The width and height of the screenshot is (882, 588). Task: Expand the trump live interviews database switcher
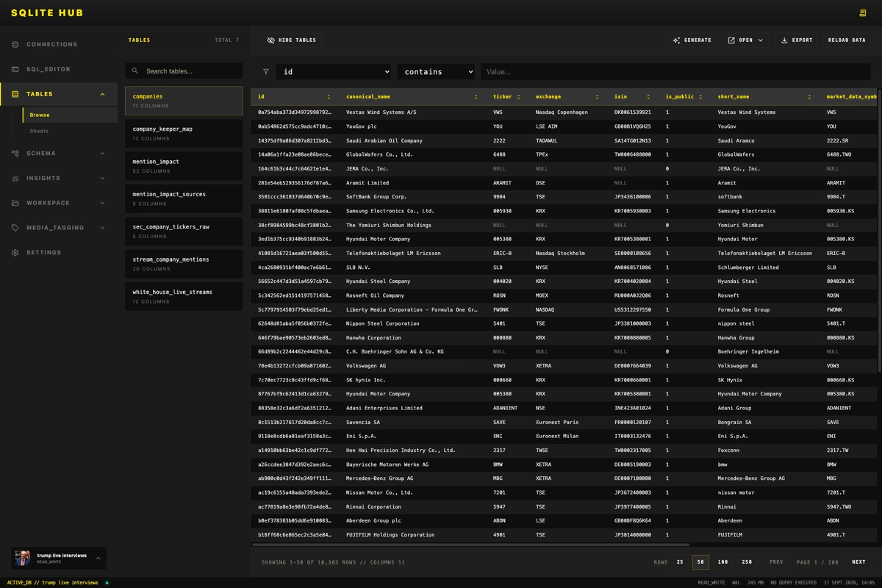[x=98, y=558]
